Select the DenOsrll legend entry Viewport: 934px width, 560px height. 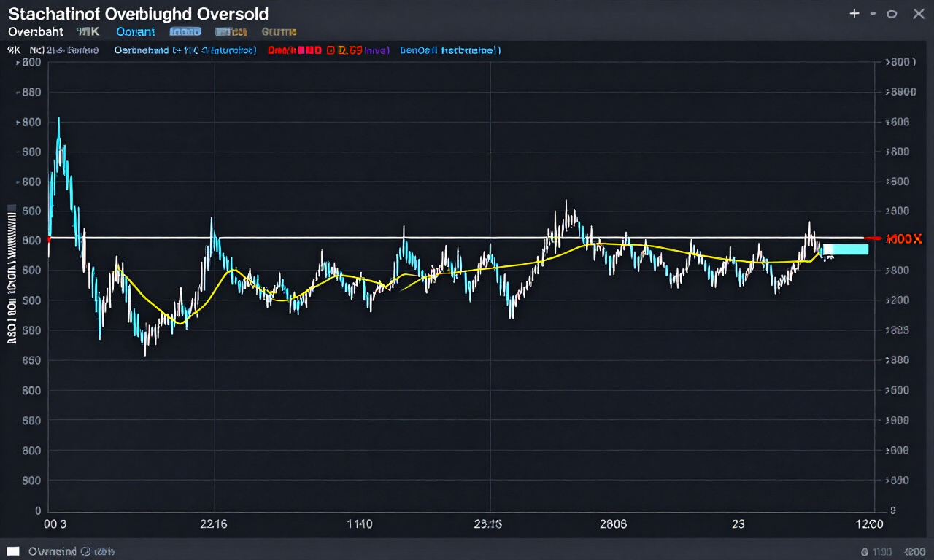tap(450, 51)
